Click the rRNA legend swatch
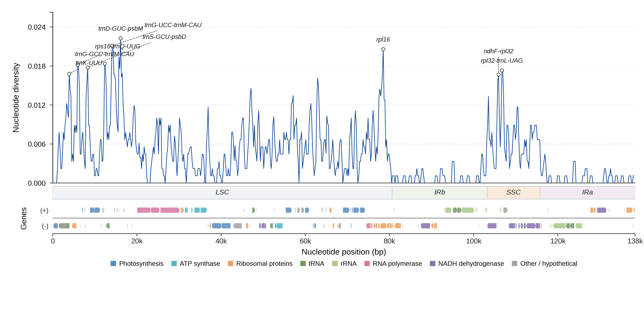Screen dimensions: 644x313 (335, 264)
